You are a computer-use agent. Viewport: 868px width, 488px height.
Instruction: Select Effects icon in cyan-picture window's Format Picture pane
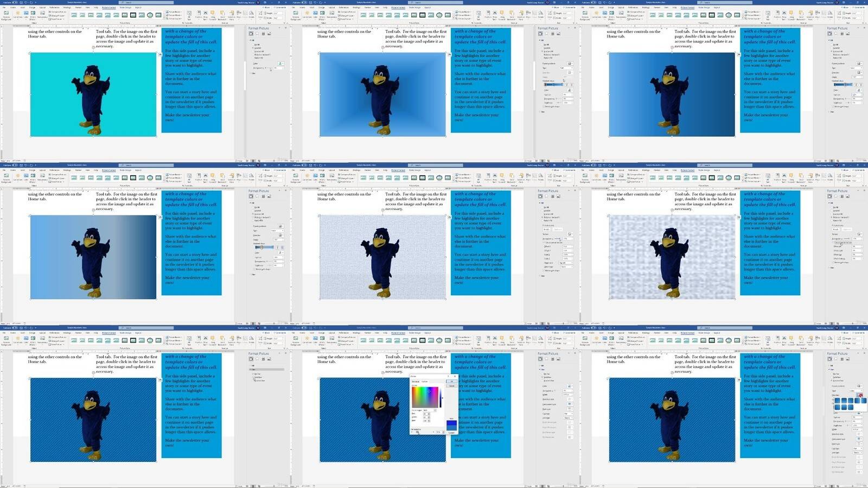pyautogui.click(x=257, y=34)
